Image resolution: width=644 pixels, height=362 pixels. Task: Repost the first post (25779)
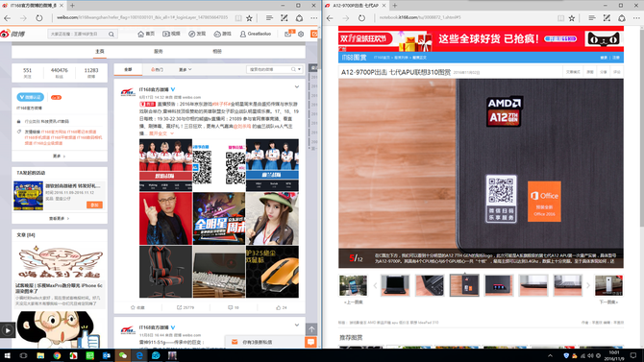pos(186,307)
